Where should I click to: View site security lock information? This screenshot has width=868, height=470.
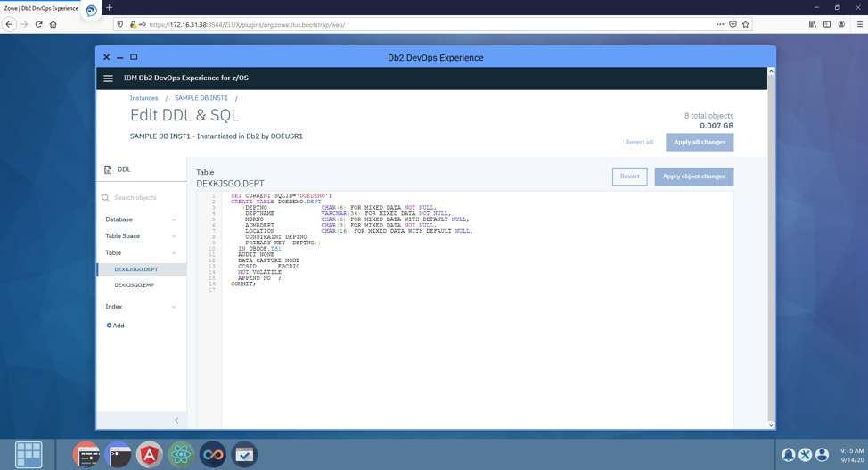(x=134, y=24)
